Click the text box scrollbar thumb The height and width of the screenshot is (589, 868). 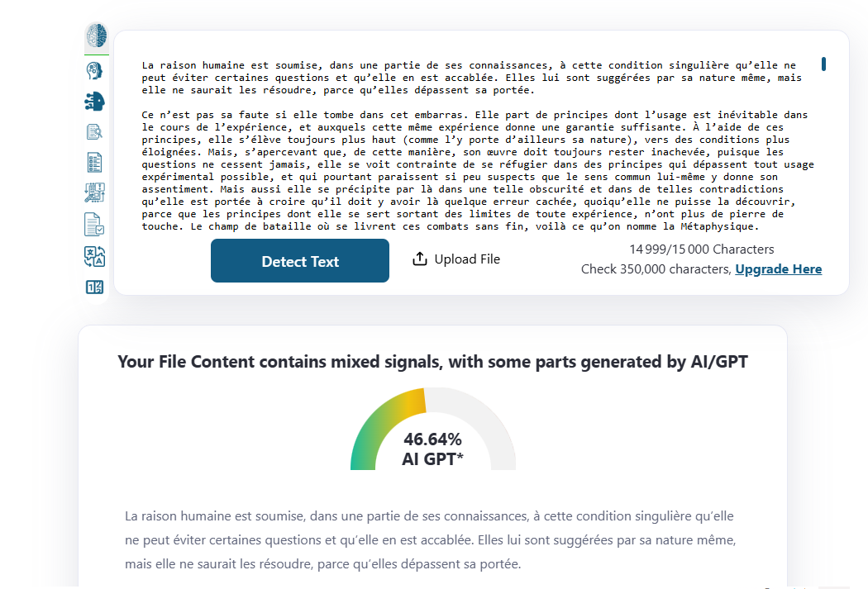click(x=823, y=64)
